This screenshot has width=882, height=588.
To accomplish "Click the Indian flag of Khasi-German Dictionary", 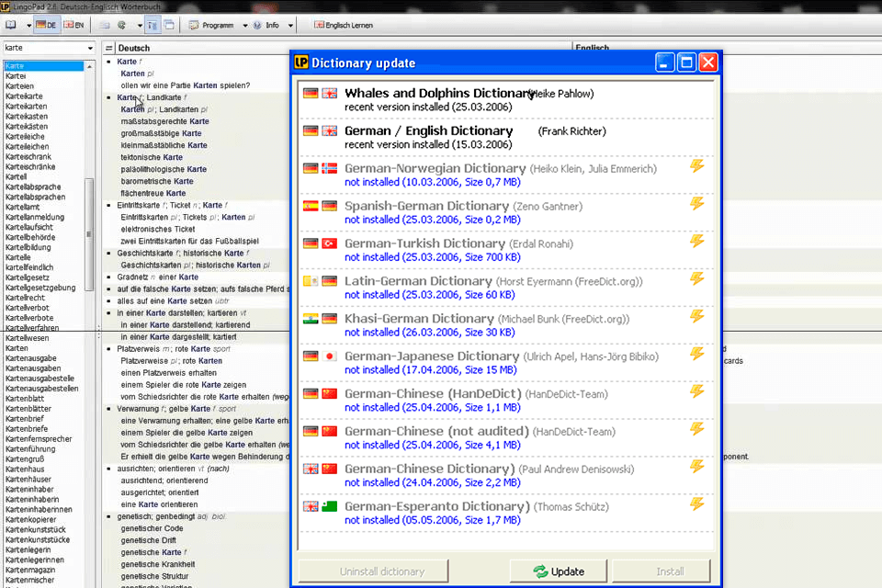I will tap(311, 319).
